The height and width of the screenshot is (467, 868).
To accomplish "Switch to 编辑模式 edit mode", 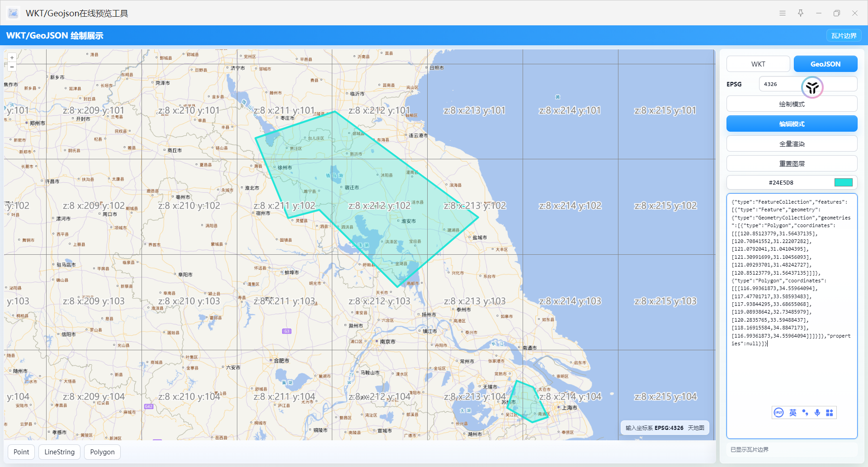I will point(792,124).
